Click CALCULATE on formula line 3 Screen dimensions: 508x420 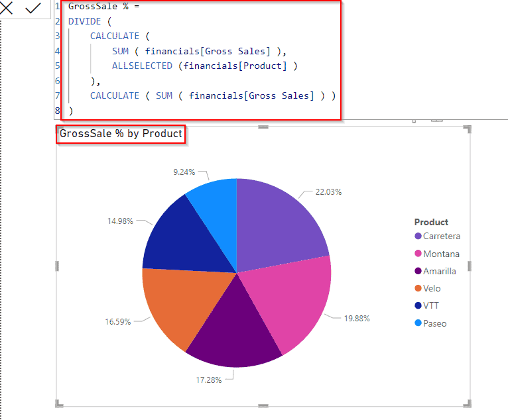[114, 36]
